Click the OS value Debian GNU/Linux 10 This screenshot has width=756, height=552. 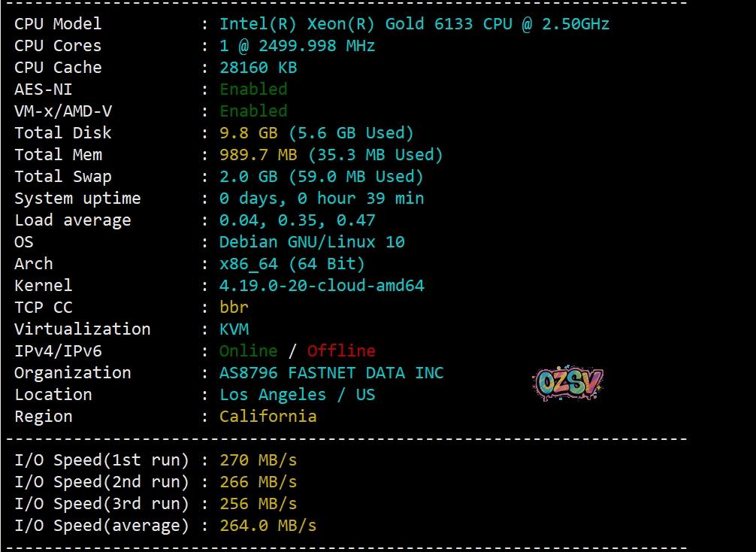(312, 242)
